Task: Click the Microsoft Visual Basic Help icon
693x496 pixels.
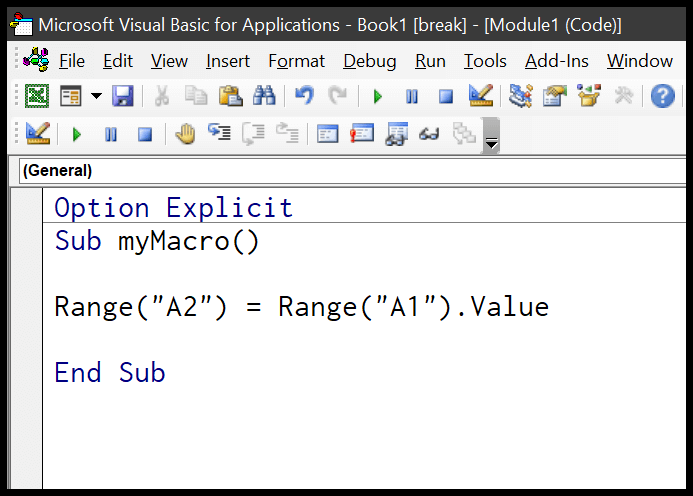Action: [x=662, y=96]
